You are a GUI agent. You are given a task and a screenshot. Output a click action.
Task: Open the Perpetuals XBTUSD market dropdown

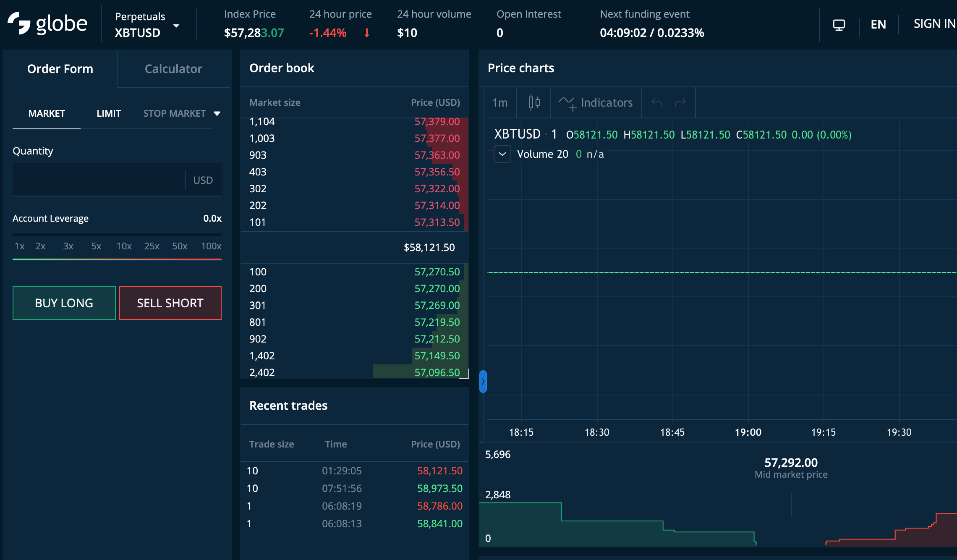tap(147, 25)
